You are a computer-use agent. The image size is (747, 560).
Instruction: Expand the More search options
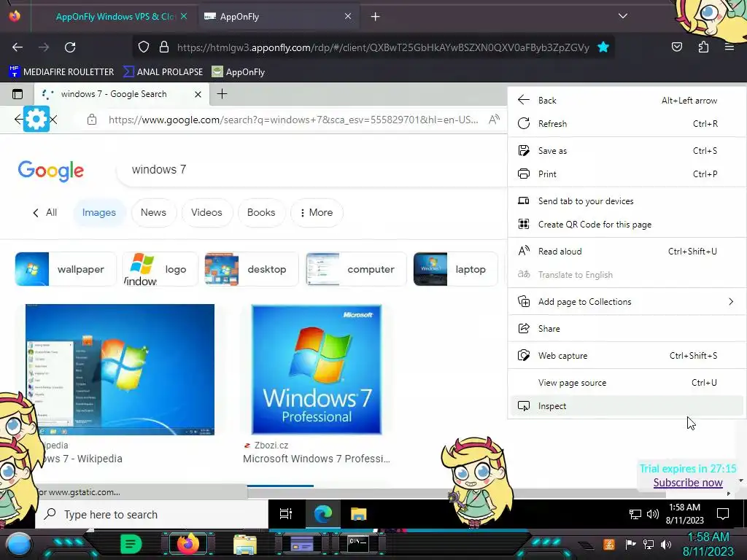pos(317,212)
